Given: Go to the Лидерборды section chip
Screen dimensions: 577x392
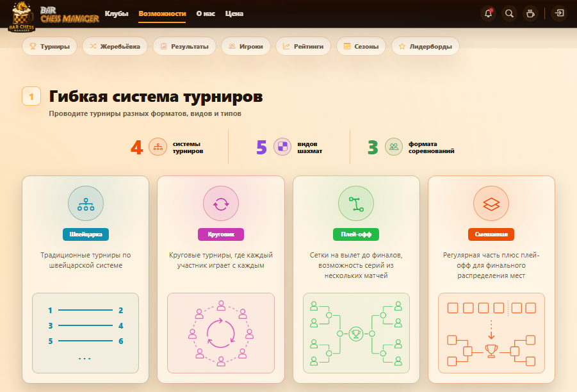Looking at the screenshot, I should coord(425,46).
